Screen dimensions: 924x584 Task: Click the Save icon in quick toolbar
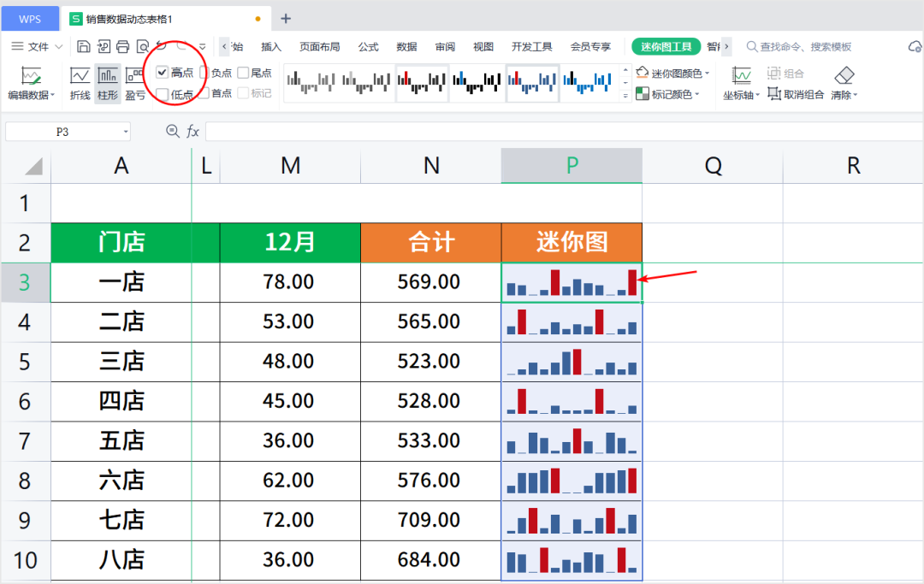tap(83, 46)
